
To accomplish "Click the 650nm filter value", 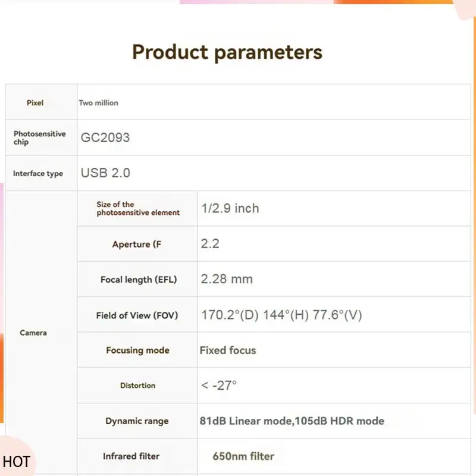I will coord(243,456).
